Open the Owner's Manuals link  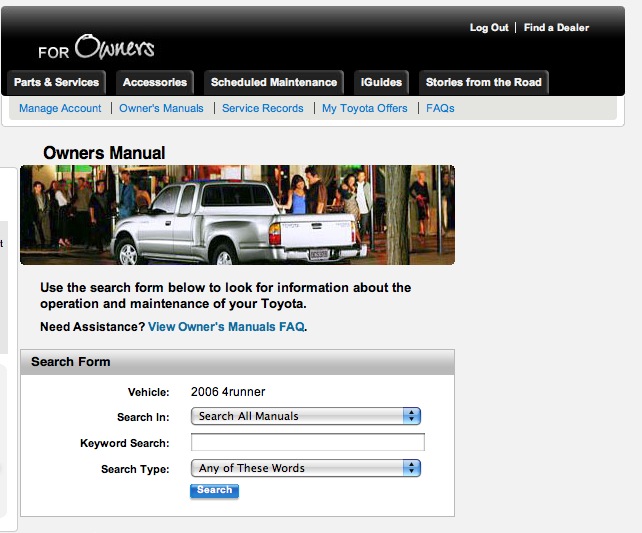click(x=161, y=108)
